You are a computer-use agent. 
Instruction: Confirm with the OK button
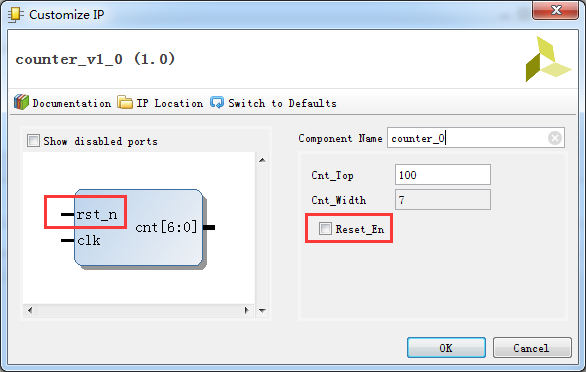446,348
